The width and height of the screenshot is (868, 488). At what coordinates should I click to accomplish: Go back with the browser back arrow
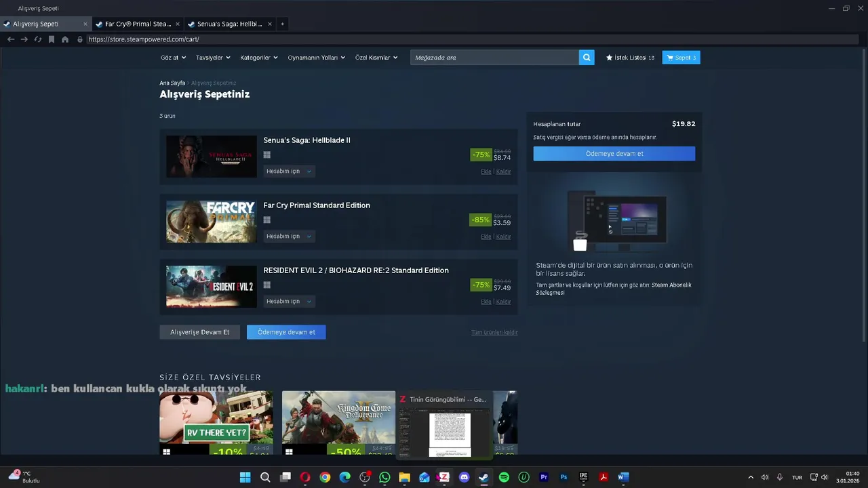11,39
